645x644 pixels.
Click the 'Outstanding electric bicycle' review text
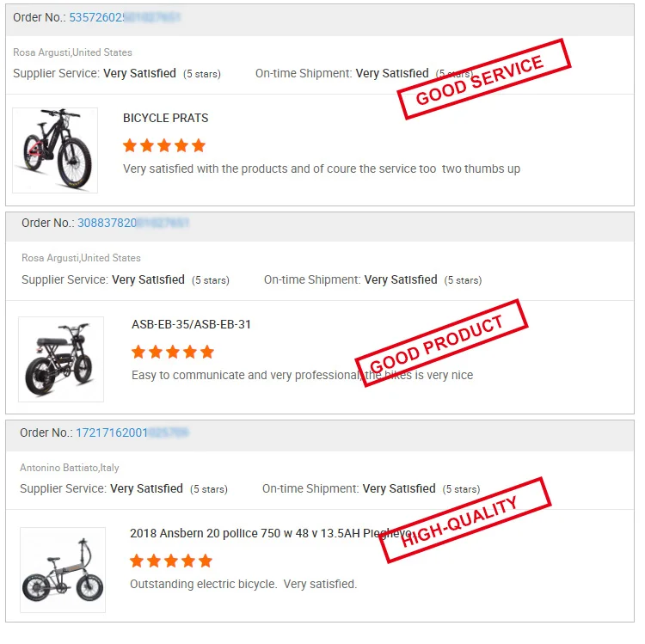point(243,584)
